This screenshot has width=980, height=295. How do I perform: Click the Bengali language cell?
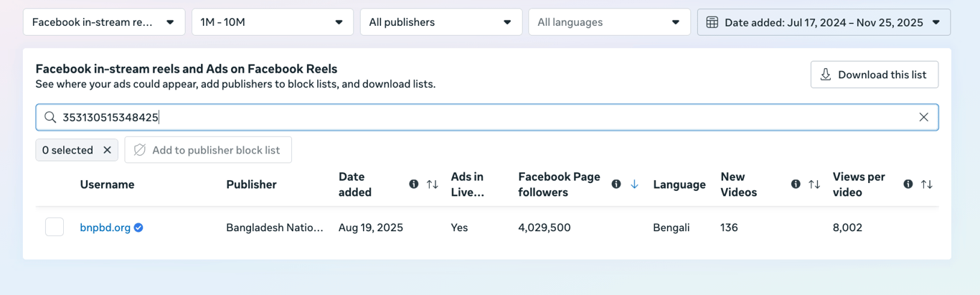click(x=672, y=228)
